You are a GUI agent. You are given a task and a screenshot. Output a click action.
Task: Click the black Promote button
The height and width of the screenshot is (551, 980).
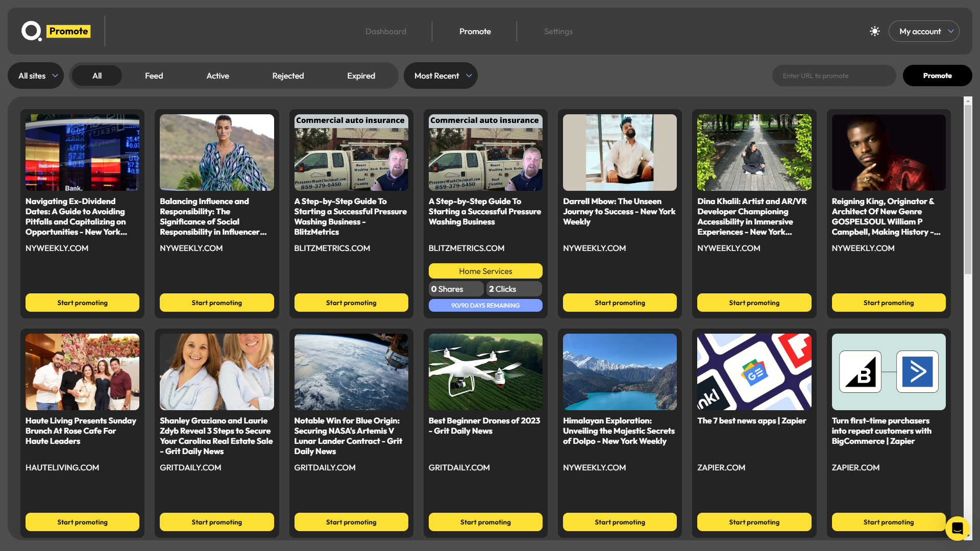(x=937, y=76)
